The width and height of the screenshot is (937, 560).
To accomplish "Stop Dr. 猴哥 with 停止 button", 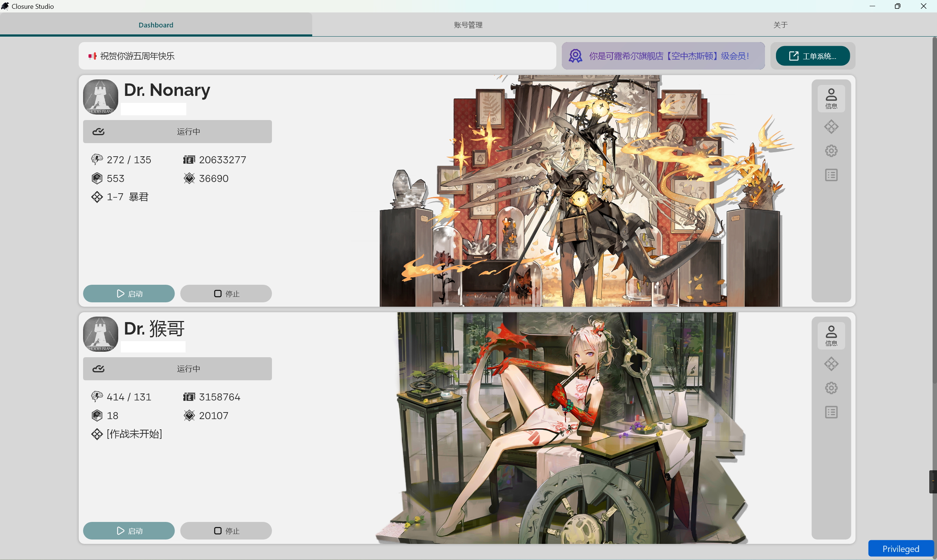I will [226, 531].
